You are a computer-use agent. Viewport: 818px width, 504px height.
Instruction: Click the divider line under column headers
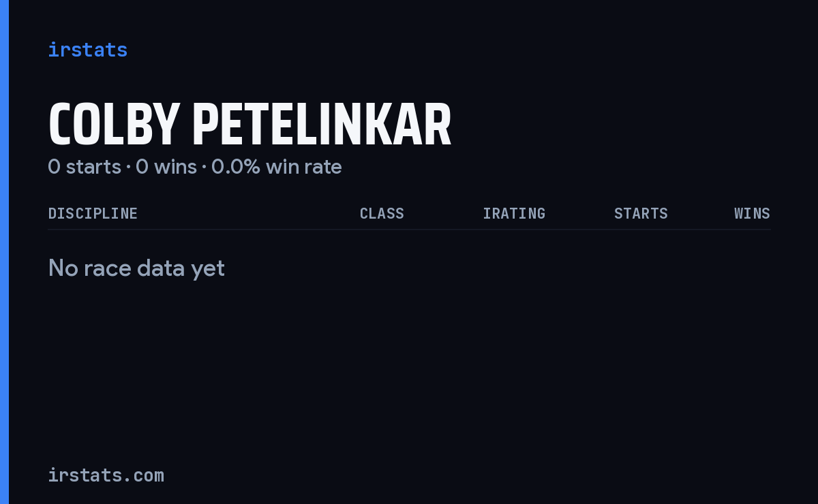pyautogui.click(x=409, y=230)
